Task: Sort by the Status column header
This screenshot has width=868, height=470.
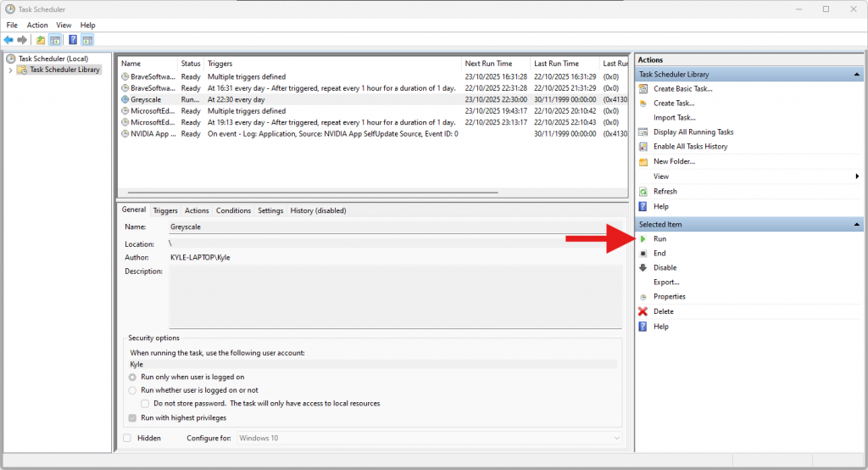Action: coord(191,64)
